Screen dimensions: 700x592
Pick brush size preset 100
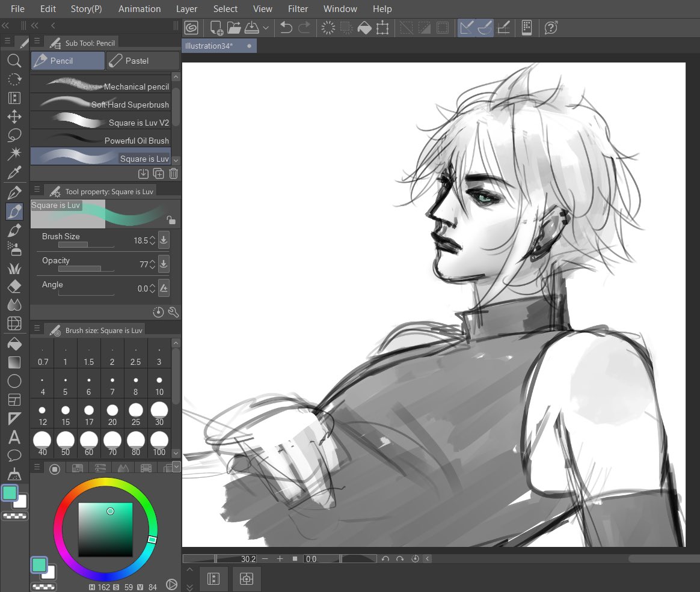pos(159,444)
